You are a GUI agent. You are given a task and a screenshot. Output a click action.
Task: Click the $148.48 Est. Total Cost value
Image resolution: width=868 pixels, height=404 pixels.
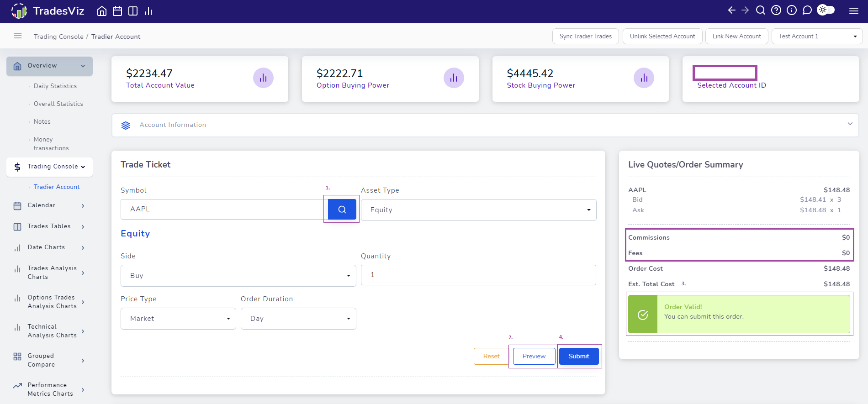click(x=836, y=284)
